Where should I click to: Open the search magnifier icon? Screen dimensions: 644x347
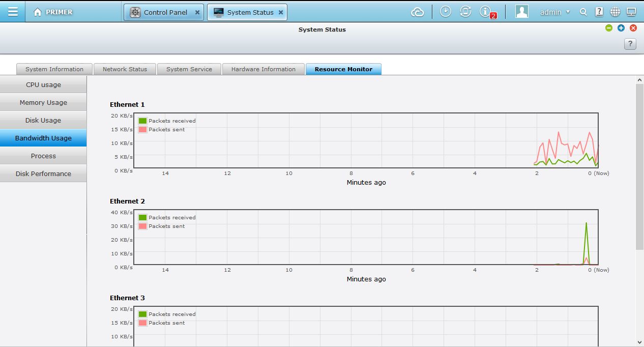[583, 12]
